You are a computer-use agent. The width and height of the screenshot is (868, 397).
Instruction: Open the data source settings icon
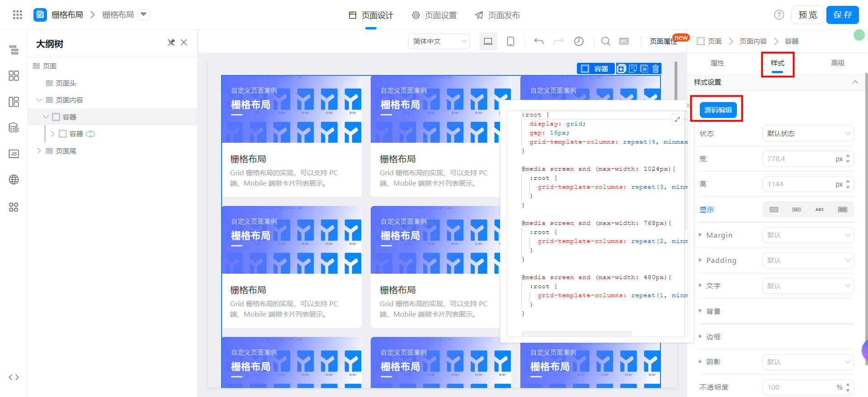[14, 128]
